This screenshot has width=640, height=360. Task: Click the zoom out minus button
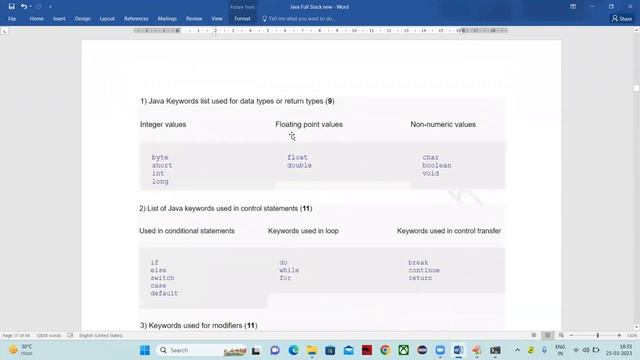[x=571, y=336]
